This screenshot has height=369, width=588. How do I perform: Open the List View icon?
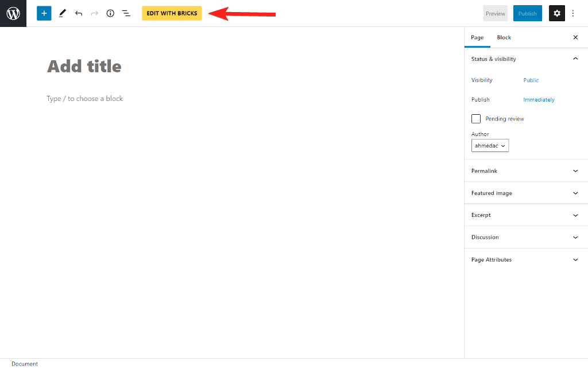126,13
